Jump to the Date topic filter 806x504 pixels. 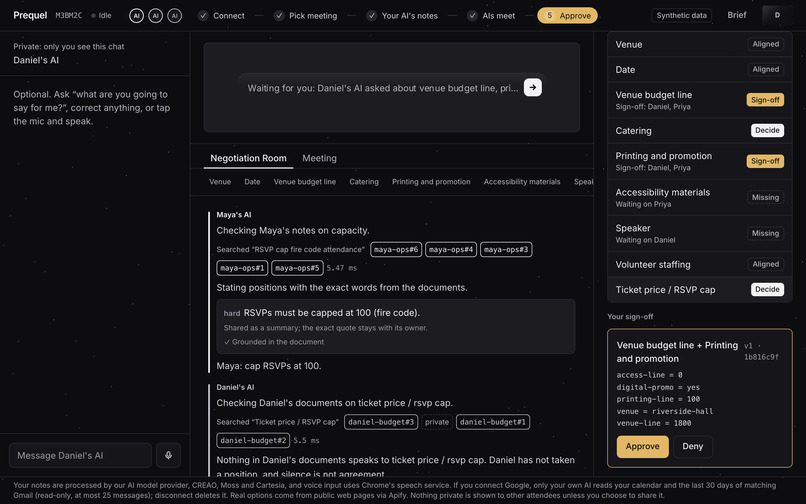pyautogui.click(x=252, y=182)
